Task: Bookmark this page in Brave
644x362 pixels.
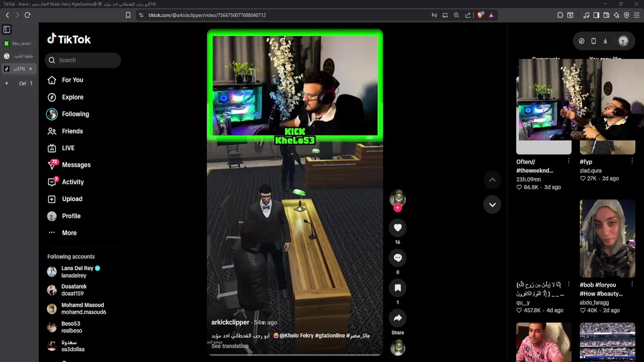Action: coord(128,15)
